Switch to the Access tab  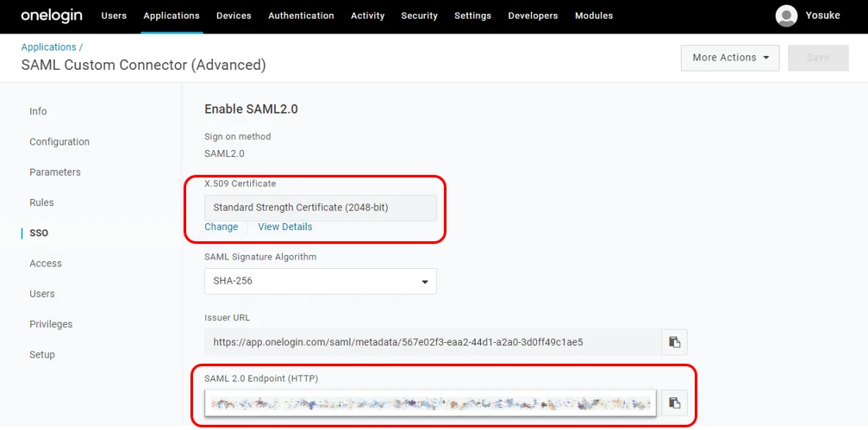pos(46,264)
